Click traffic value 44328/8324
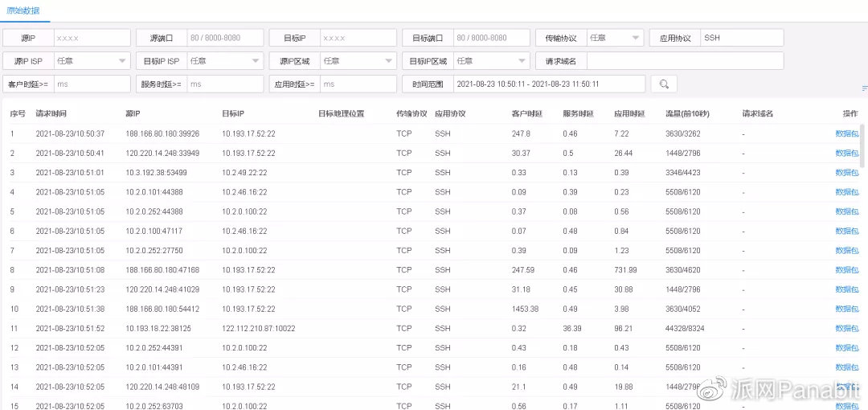The height and width of the screenshot is (410, 868). 685,328
